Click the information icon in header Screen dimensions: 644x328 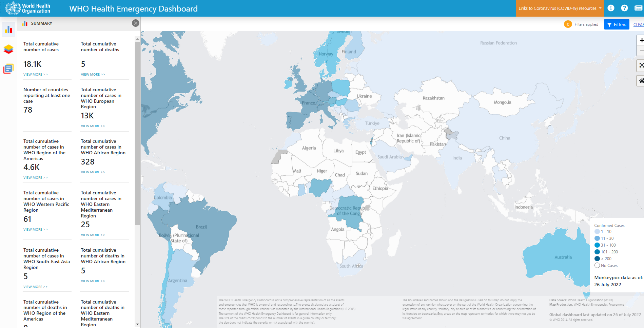[x=611, y=8]
